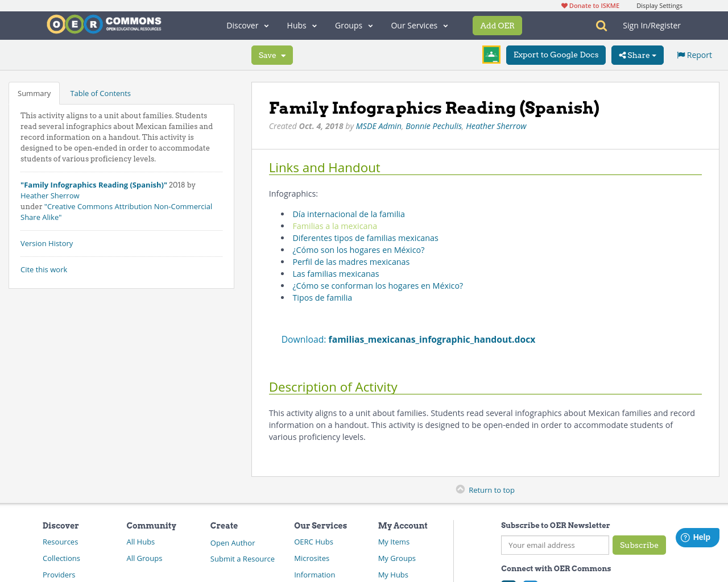
Task: Click Cite this work
Action: point(44,269)
